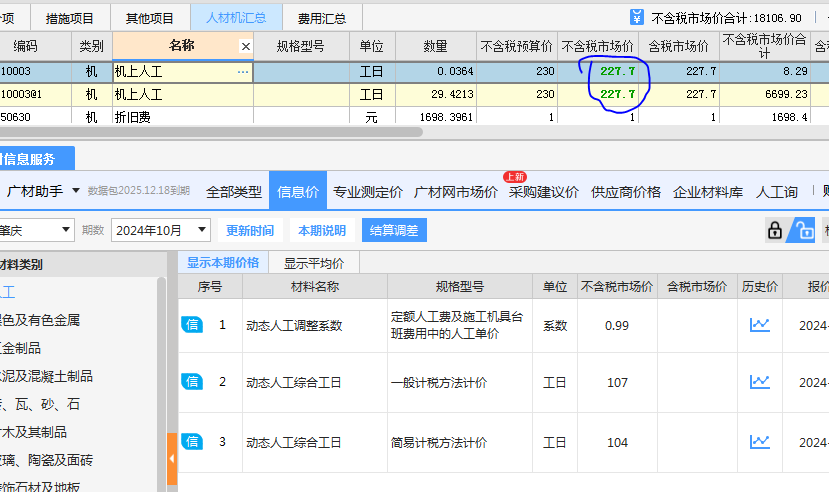Click the 更新时间 button
The image size is (829, 492).
[250, 230]
